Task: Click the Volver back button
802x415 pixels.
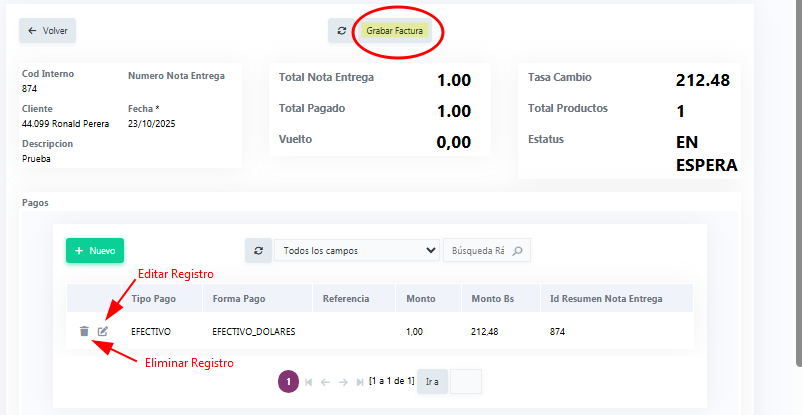Action: pos(47,31)
